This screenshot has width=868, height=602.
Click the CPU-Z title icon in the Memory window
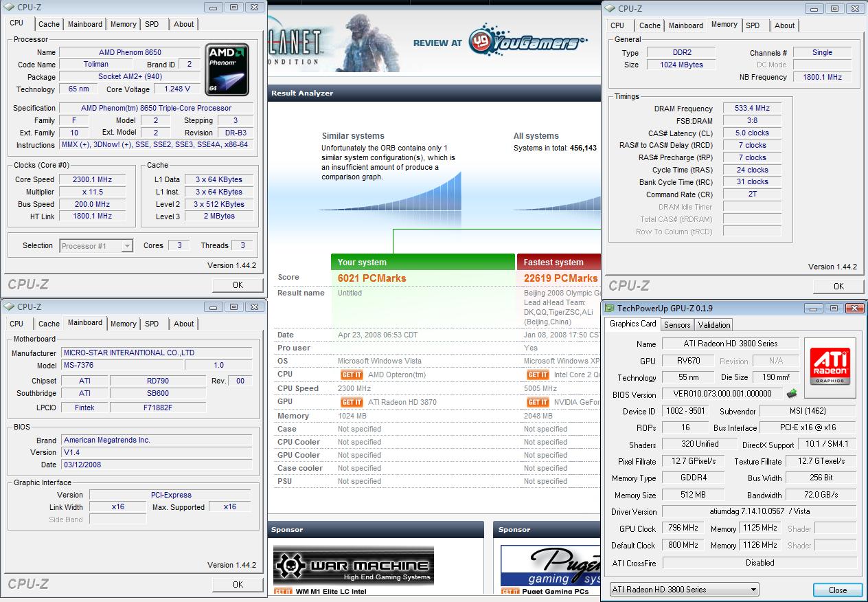(x=610, y=8)
